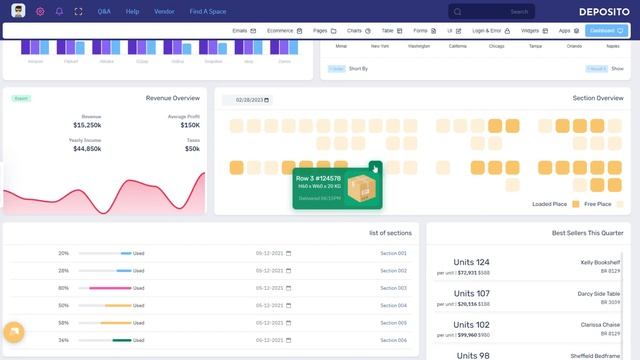The height and width of the screenshot is (360, 640).
Task: Open Section 004 link
Action: pos(393,305)
